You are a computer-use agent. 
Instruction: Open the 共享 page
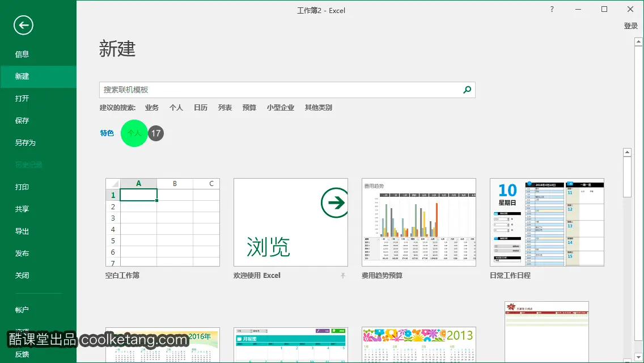(x=22, y=209)
